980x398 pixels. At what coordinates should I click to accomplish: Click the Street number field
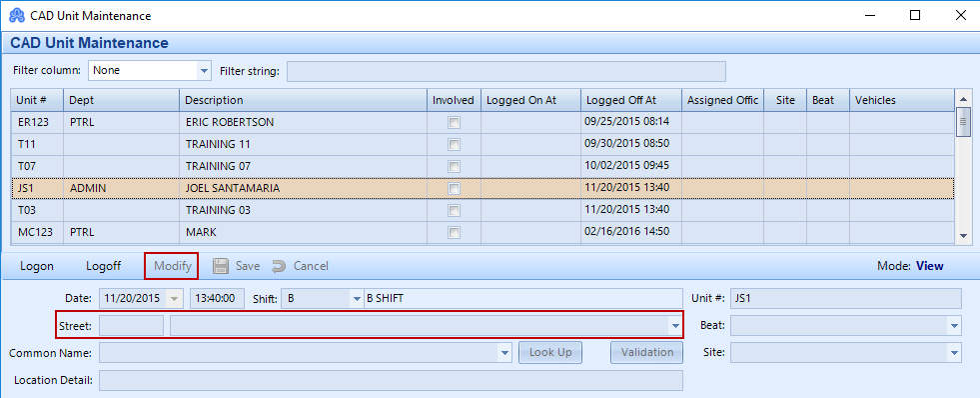[131, 325]
